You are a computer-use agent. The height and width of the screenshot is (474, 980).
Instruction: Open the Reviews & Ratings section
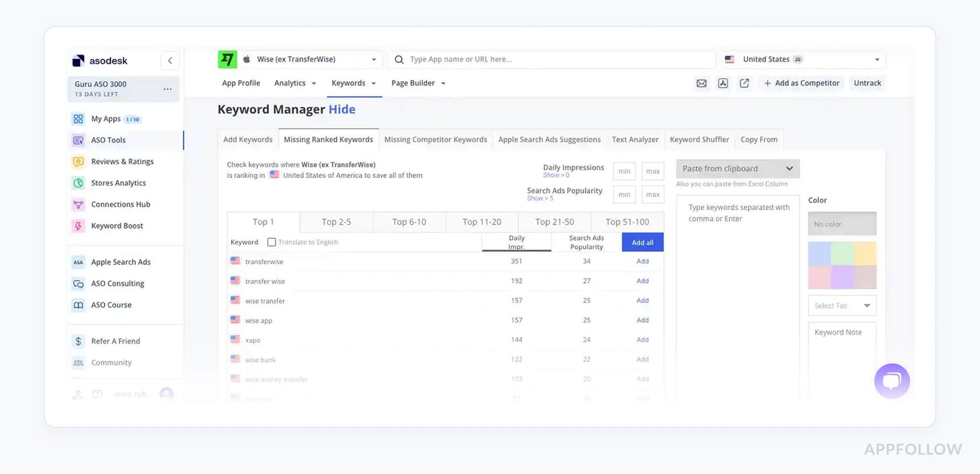124,161
